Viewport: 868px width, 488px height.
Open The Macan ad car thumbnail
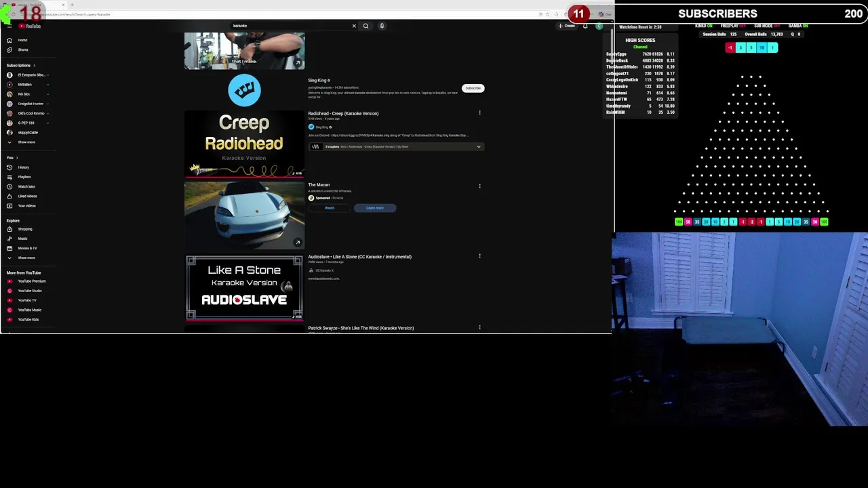244,215
